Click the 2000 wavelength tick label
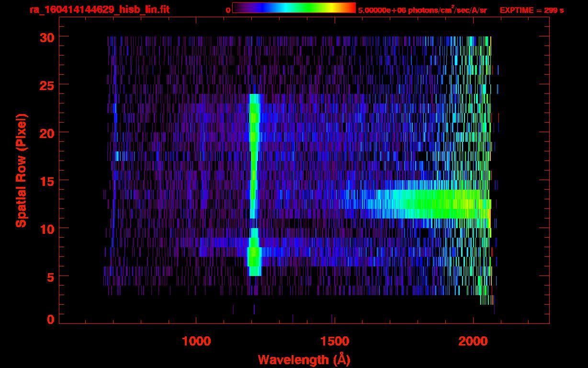The image size is (588, 368). pyautogui.click(x=473, y=341)
